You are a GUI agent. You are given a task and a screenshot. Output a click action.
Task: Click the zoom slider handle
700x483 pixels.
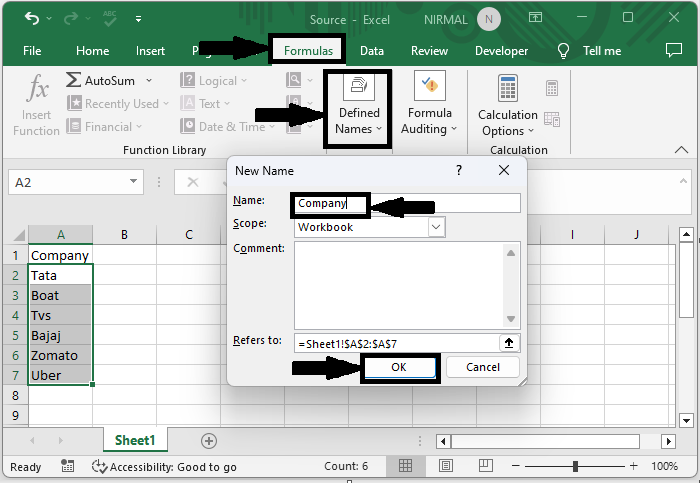(x=575, y=466)
